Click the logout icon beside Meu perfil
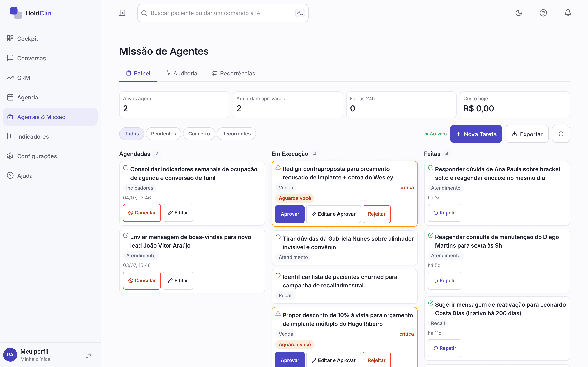The height and width of the screenshot is (367, 588). coord(88,355)
